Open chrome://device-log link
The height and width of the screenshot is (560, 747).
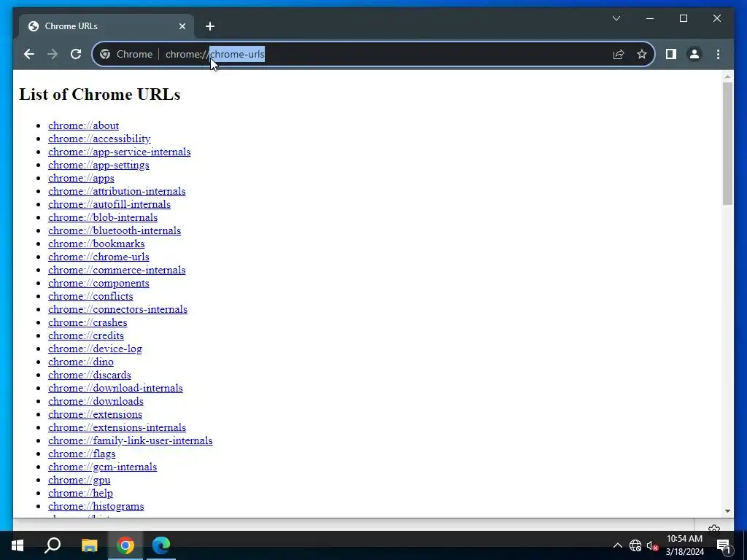tap(95, 349)
